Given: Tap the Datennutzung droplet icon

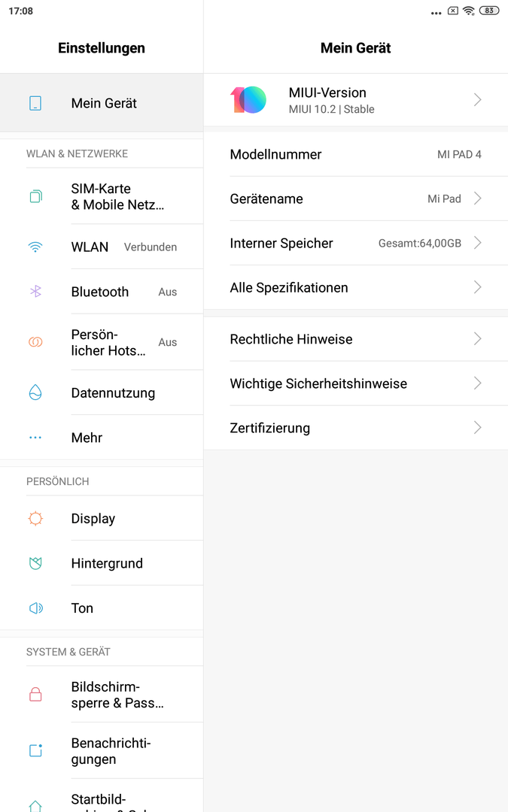Looking at the screenshot, I should click(35, 392).
